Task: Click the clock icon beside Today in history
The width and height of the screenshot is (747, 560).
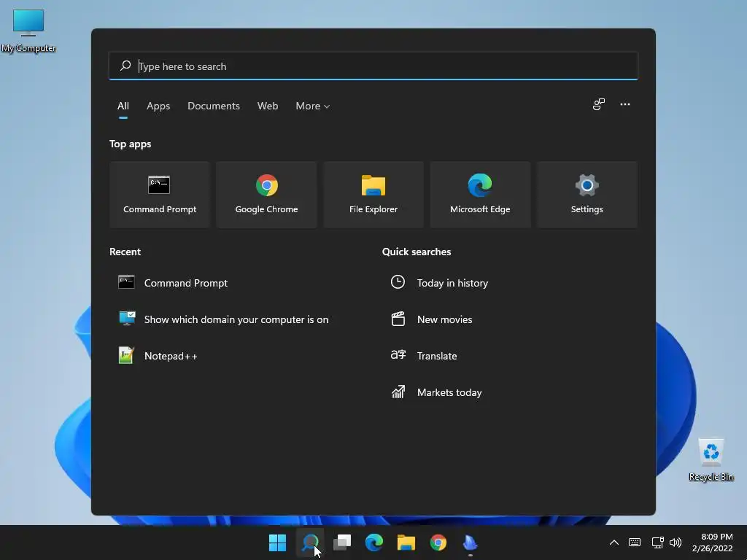Action: point(398,282)
